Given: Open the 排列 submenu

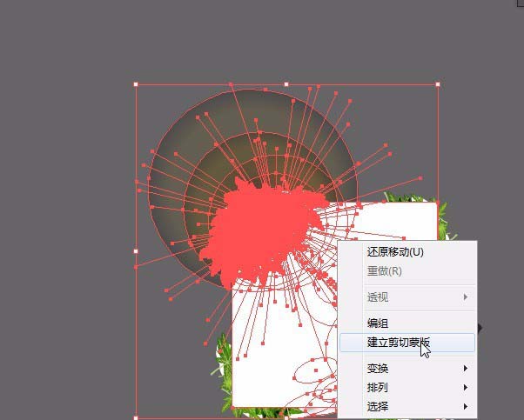Looking at the screenshot, I should (407, 387).
